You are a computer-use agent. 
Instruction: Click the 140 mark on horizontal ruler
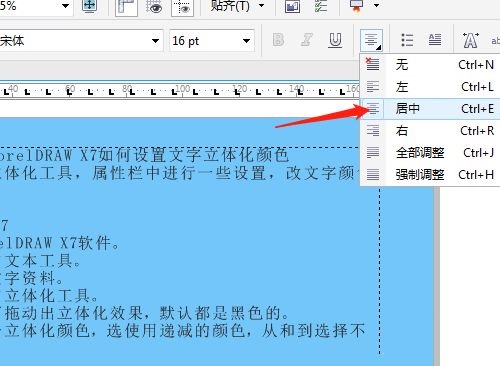[297, 89]
